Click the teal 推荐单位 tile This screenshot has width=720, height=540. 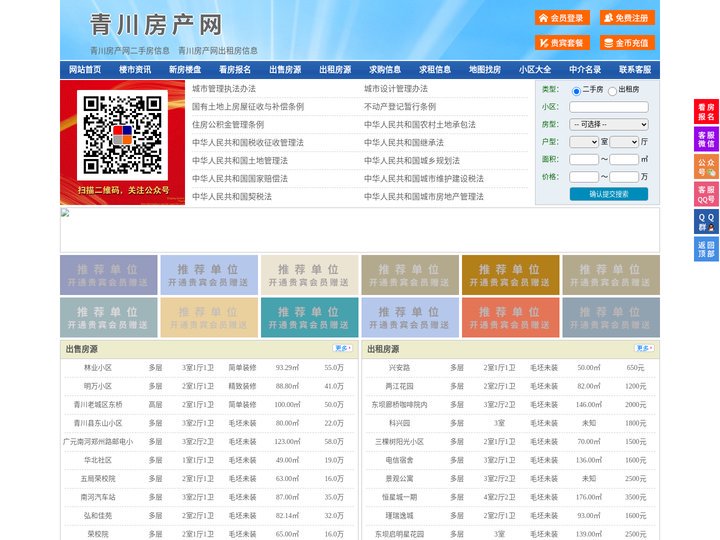coord(309,317)
